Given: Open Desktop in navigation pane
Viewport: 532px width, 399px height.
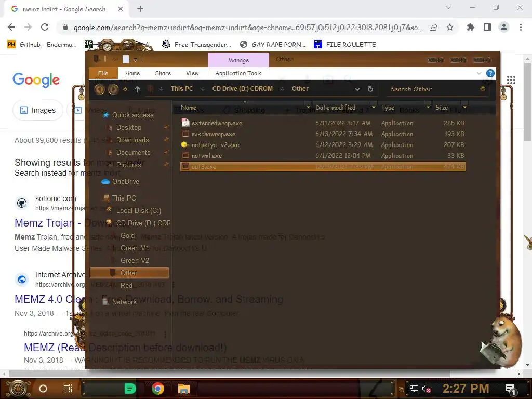Looking at the screenshot, I should [x=129, y=128].
